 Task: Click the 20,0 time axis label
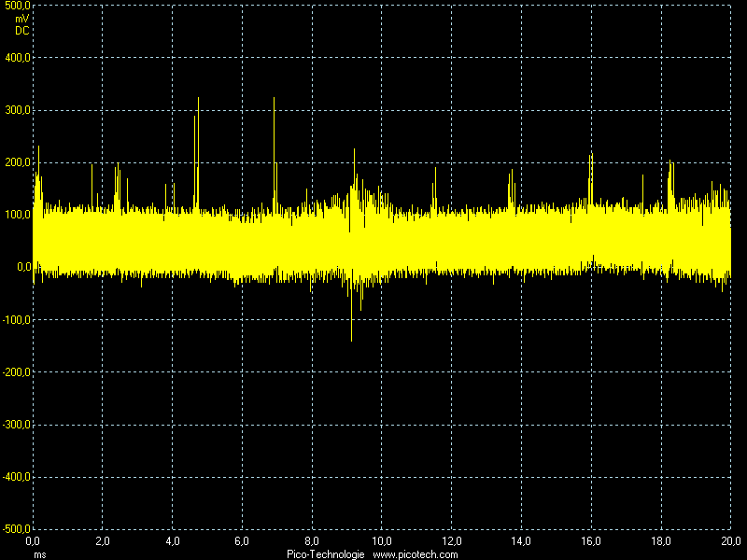coord(731,541)
